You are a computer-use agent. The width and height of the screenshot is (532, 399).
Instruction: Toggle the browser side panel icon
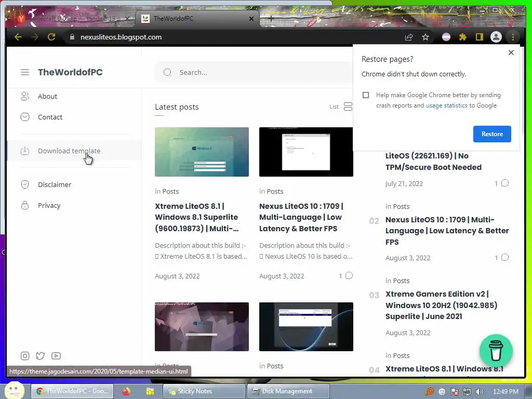coord(479,37)
